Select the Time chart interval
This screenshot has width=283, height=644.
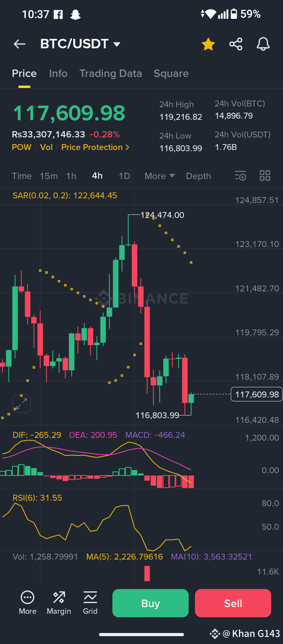coord(22,176)
